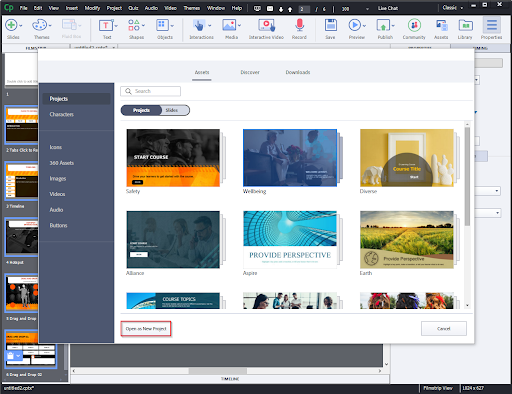Image resolution: width=512 pixels, height=394 pixels.
Task: Click the Interactions hand icon
Action: pos(199,25)
